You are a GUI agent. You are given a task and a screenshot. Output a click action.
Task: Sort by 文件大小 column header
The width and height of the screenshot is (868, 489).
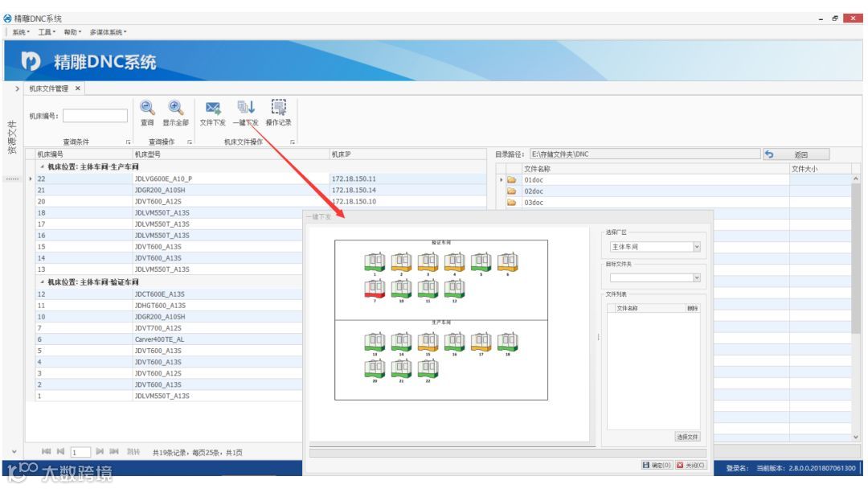click(820, 169)
